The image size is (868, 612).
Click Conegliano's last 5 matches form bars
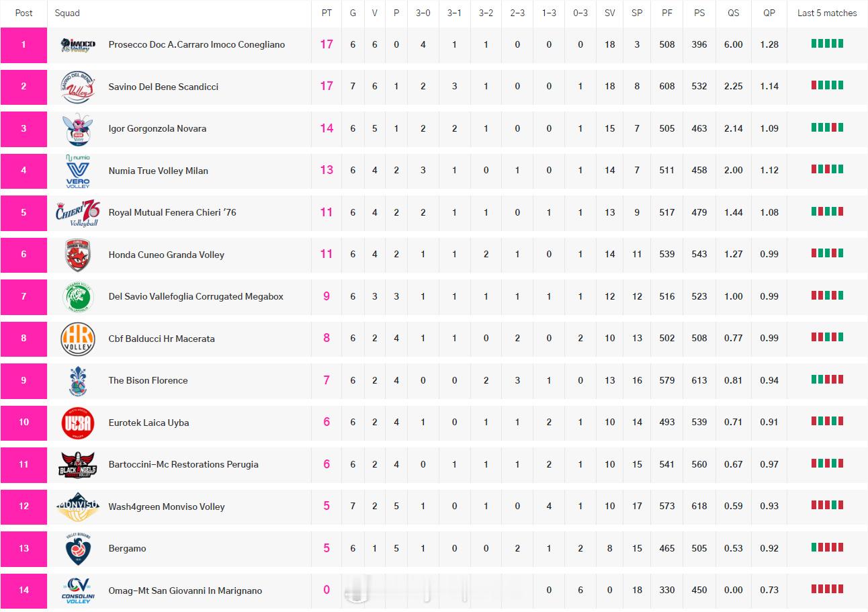pyautogui.click(x=827, y=44)
